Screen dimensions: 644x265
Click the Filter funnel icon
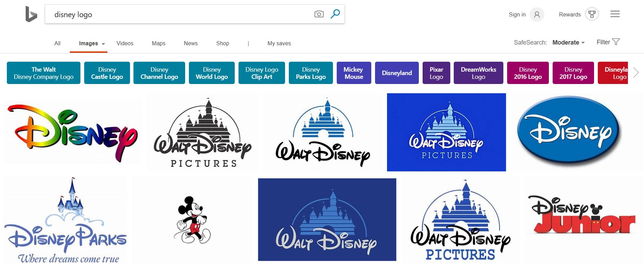(616, 42)
